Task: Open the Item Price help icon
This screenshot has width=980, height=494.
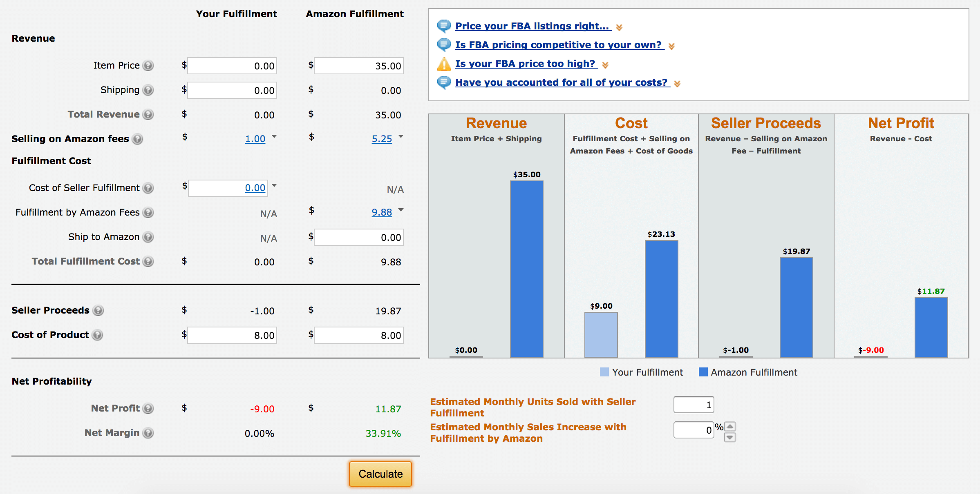Action: pyautogui.click(x=148, y=65)
